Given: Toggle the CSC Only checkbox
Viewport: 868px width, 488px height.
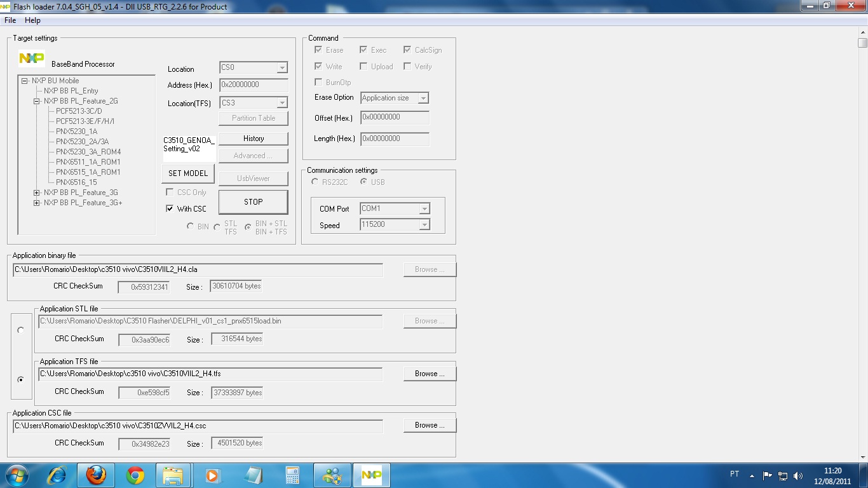Looking at the screenshot, I should pos(170,192).
